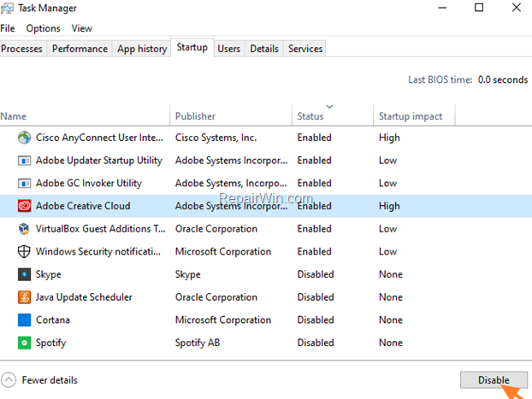Click the High impact cell for Cisco AnyConnect
The height and width of the screenshot is (399, 532).
pos(389,138)
